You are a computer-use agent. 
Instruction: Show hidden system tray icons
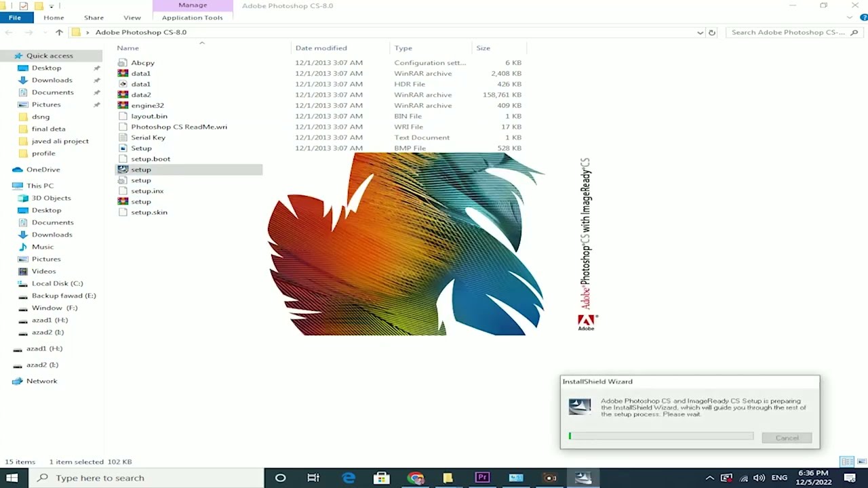pyautogui.click(x=709, y=478)
